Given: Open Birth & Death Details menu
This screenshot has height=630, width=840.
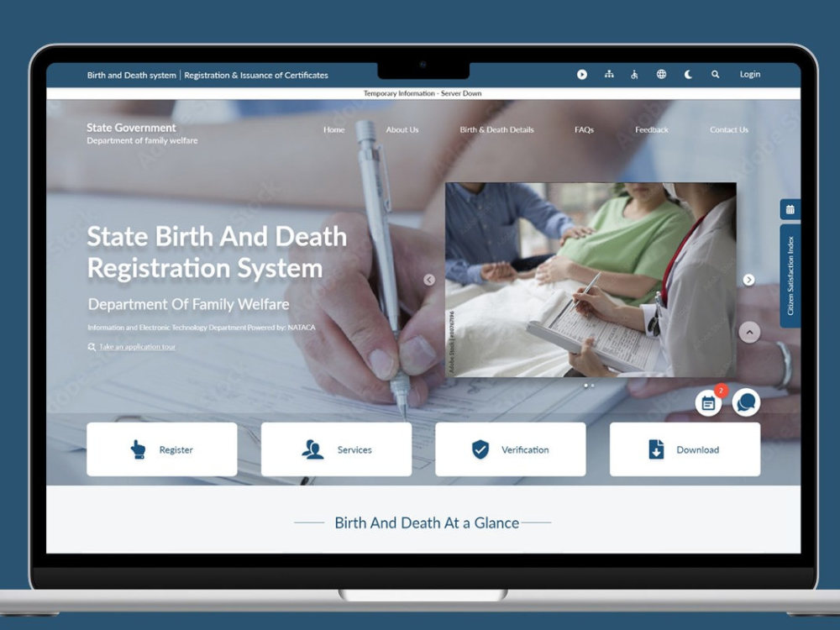Looking at the screenshot, I should (496, 129).
